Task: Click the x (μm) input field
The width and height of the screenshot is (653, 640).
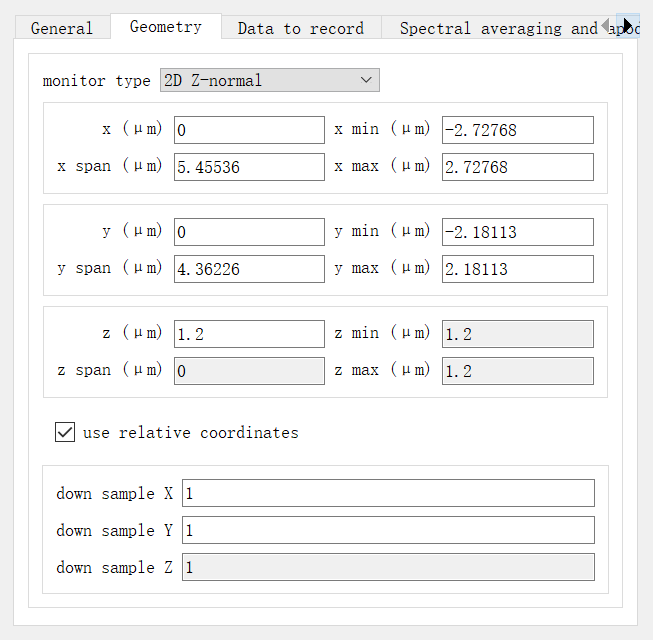Action: click(x=249, y=130)
